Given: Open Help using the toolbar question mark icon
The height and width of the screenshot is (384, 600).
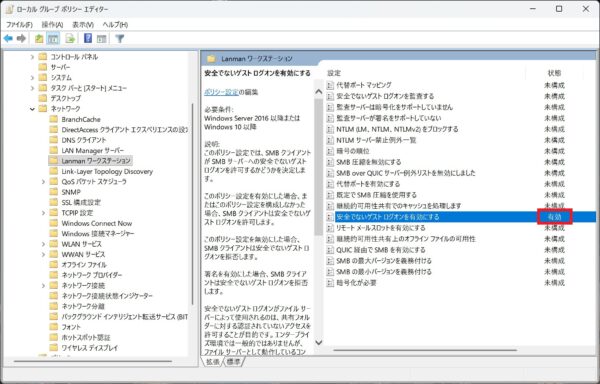Looking at the screenshot, I should point(88,38).
